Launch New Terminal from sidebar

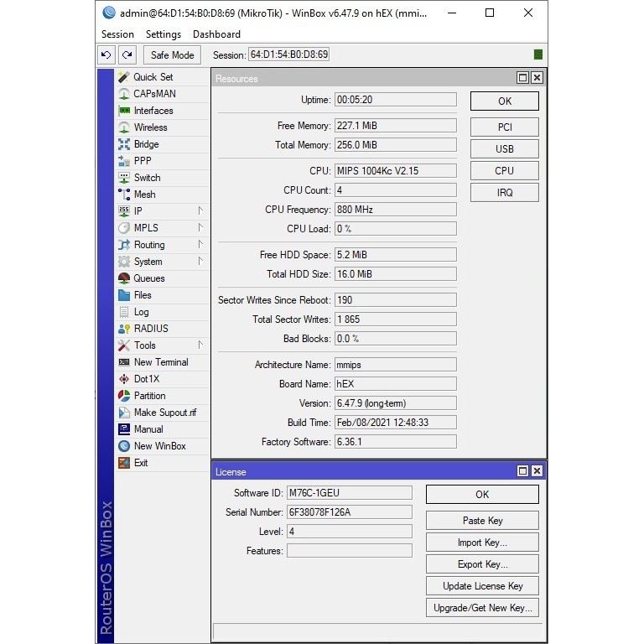point(160,362)
